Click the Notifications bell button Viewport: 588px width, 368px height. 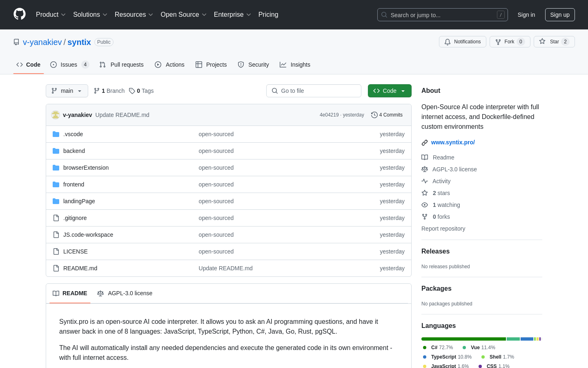(463, 42)
